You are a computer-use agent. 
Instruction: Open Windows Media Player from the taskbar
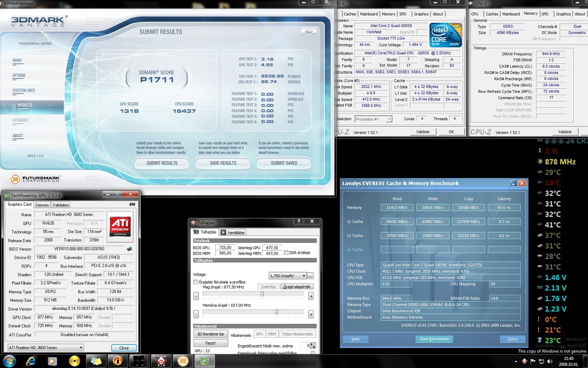[53, 361]
